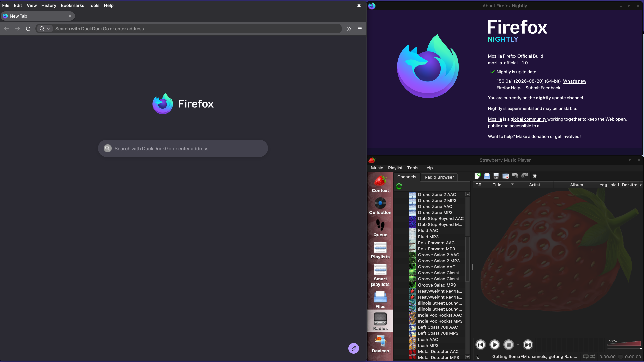The height and width of the screenshot is (362, 644).
Task: Stop playback in Strawberry
Action: [508, 345]
